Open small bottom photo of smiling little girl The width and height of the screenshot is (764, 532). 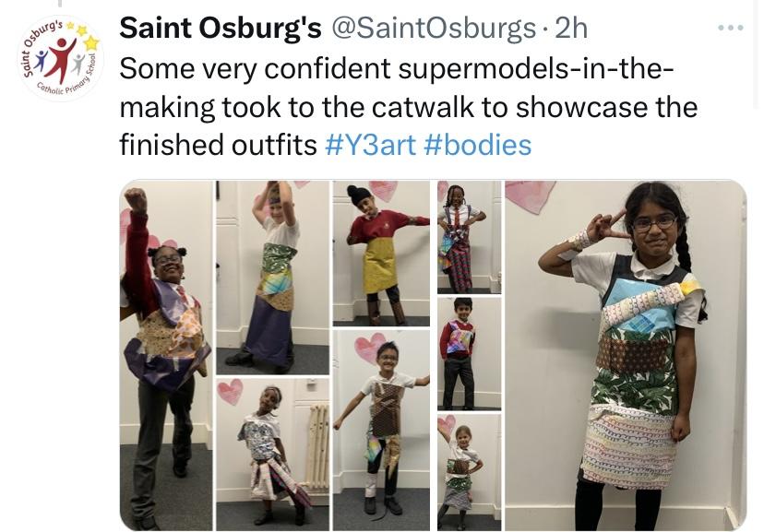tap(470, 472)
